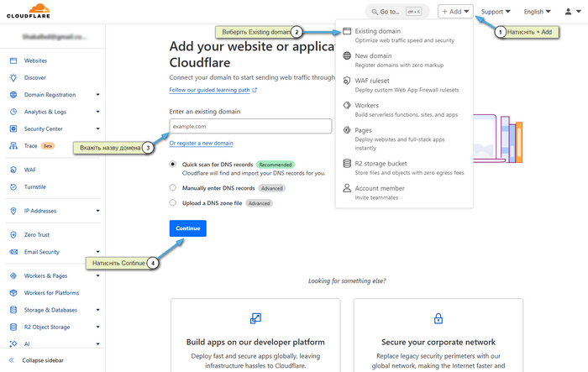The width and height of the screenshot is (588, 372).
Task: Open Follow our guided learning path link
Action: [x=210, y=90]
